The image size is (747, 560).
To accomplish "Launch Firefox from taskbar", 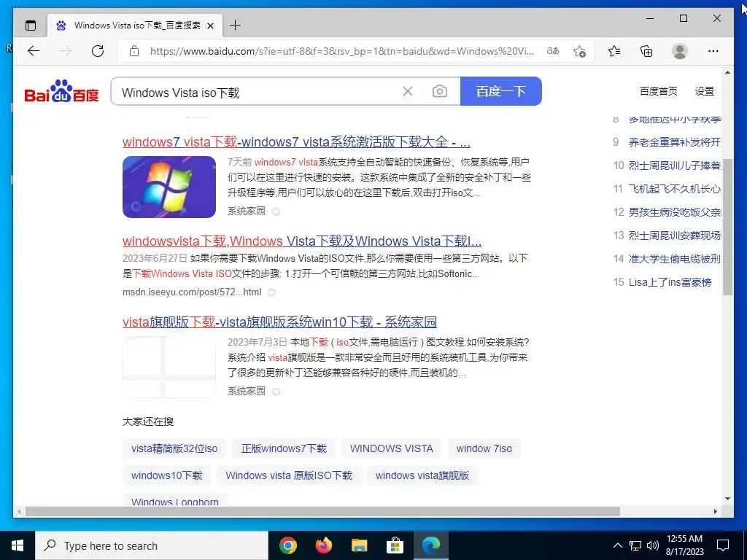I will click(324, 545).
